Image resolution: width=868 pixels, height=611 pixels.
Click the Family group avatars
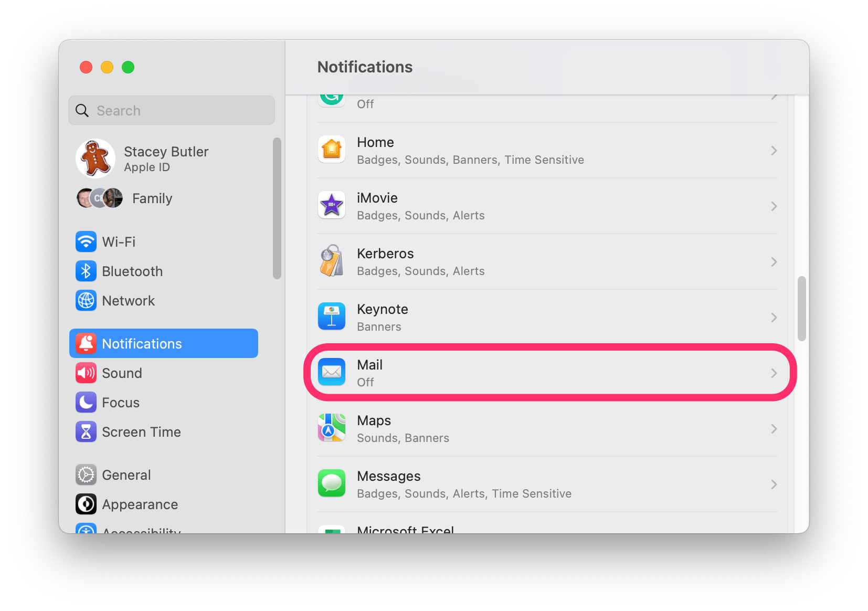pyautogui.click(x=100, y=198)
